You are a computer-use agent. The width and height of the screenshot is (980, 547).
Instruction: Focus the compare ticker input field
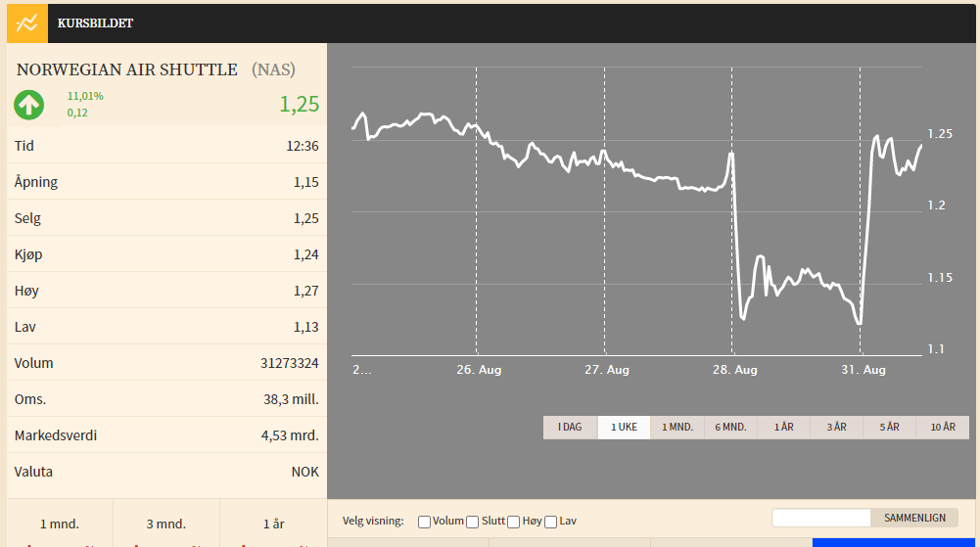821,518
